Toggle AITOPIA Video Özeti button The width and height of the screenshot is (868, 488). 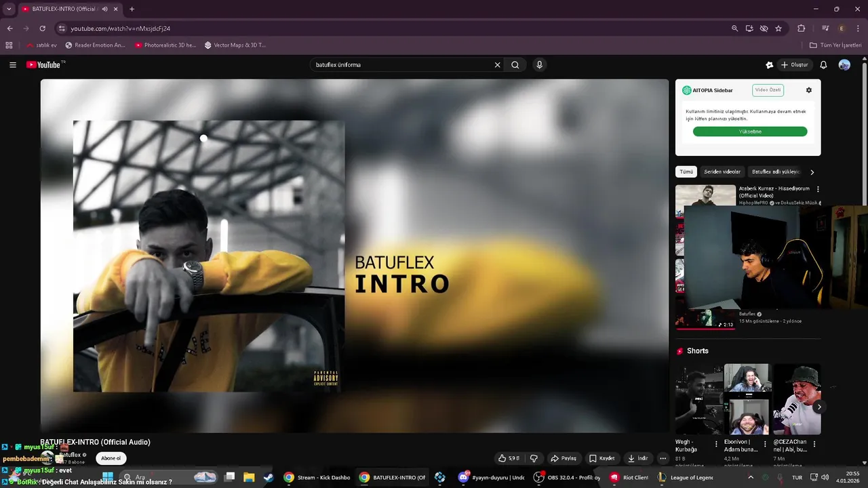click(768, 90)
